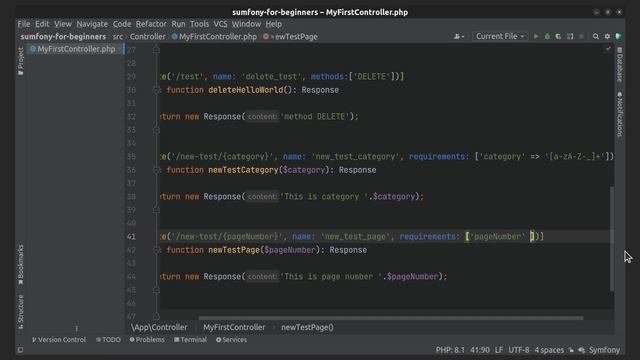The image size is (640, 360).
Task: Collapse the newTestPage function fold marker
Action: point(156,250)
